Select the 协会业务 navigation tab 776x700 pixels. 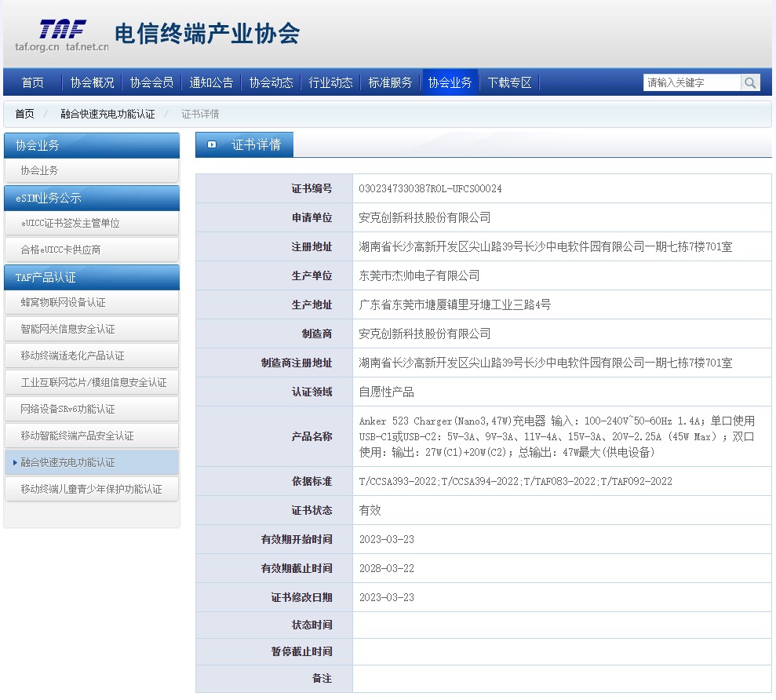click(450, 82)
